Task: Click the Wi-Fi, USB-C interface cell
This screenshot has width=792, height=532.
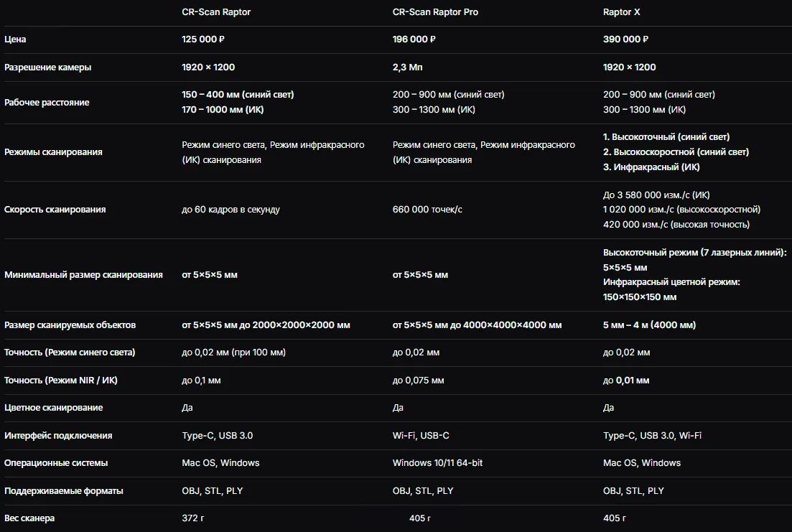Action: coord(421,436)
